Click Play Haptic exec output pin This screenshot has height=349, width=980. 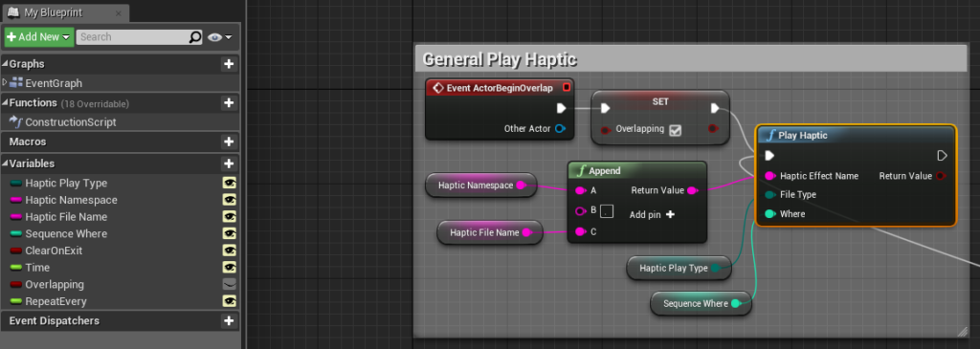[x=942, y=156]
